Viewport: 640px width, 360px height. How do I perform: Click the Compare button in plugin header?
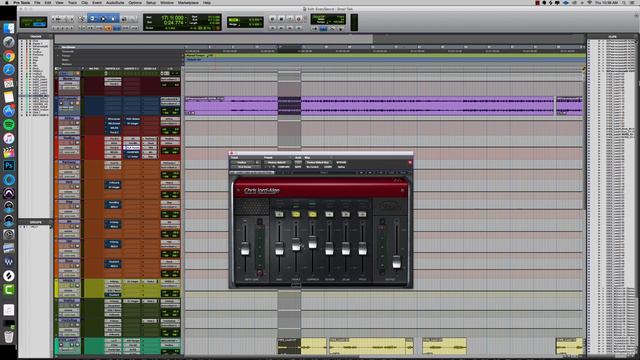pos(283,167)
